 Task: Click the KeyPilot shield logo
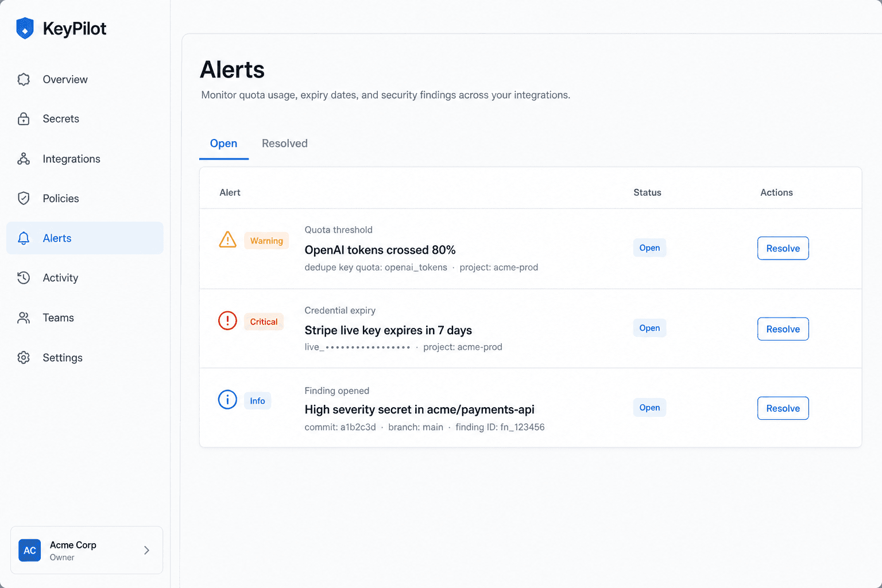click(x=25, y=28)
